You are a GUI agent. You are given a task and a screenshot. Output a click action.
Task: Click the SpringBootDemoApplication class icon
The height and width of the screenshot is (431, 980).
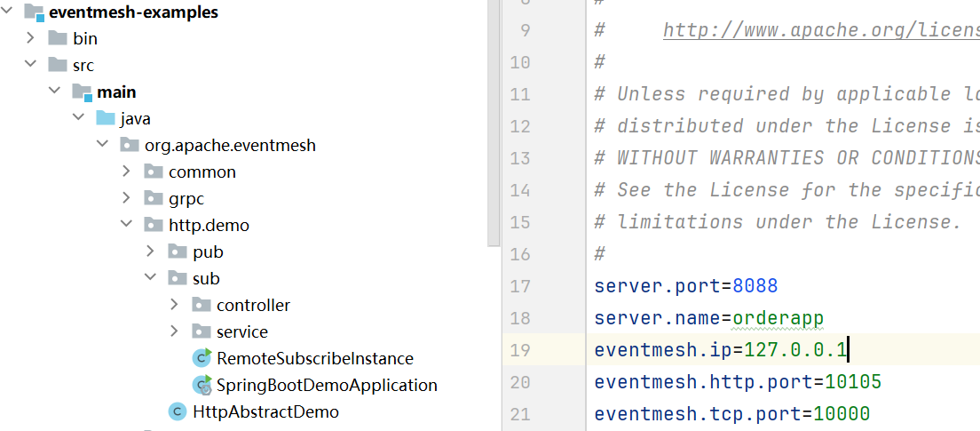tap(202, 385)
